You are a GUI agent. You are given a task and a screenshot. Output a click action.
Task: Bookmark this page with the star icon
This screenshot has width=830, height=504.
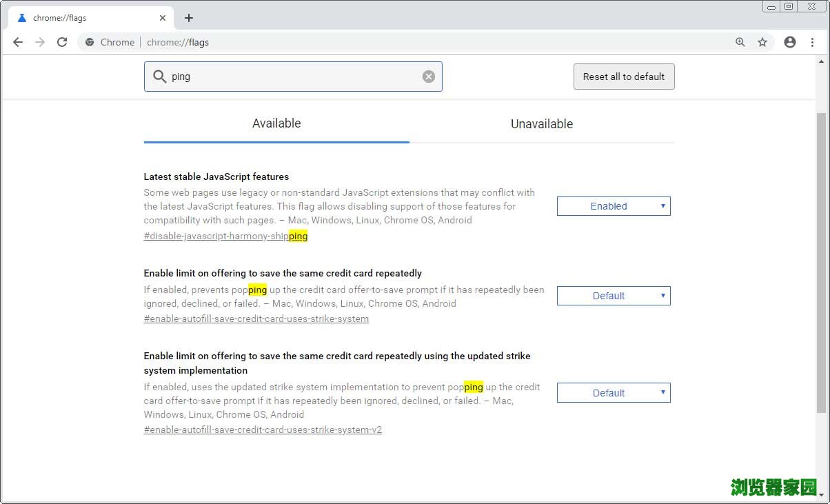click(762, 42)
